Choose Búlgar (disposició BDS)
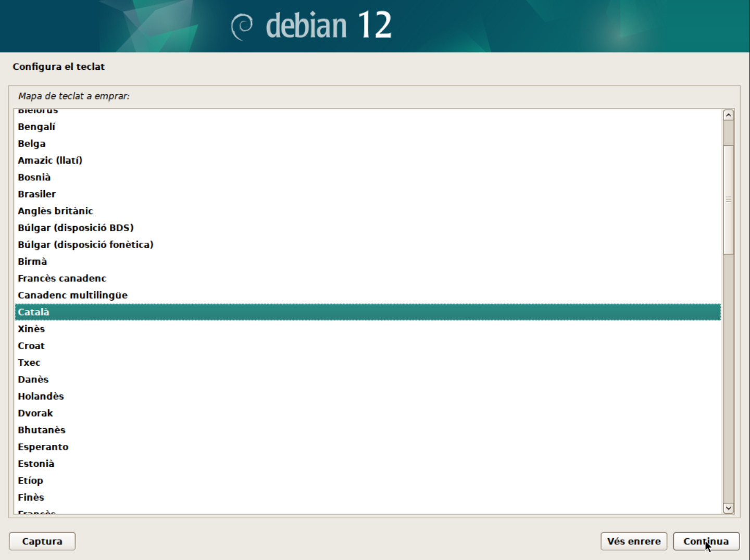Image resolution: width=750 pixels, height=560 pixels. [x=368, y=228]
